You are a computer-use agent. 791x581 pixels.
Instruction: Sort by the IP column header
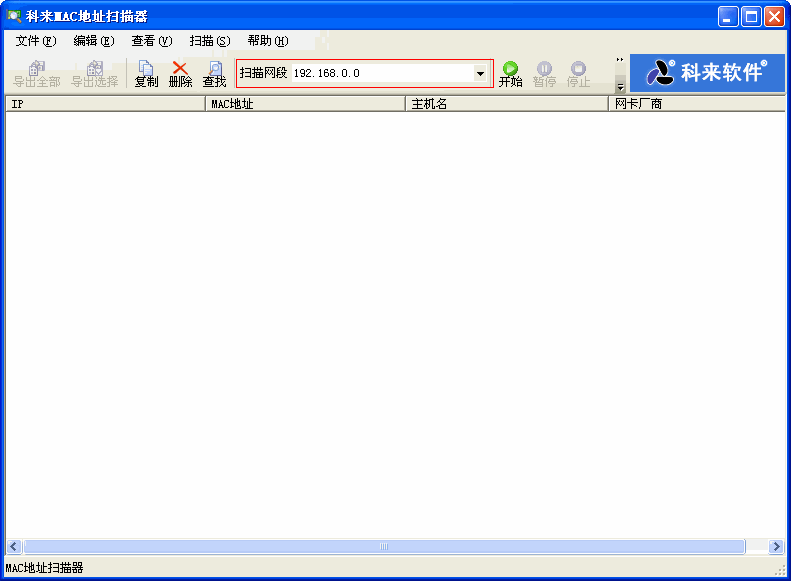tap(105, 104)
